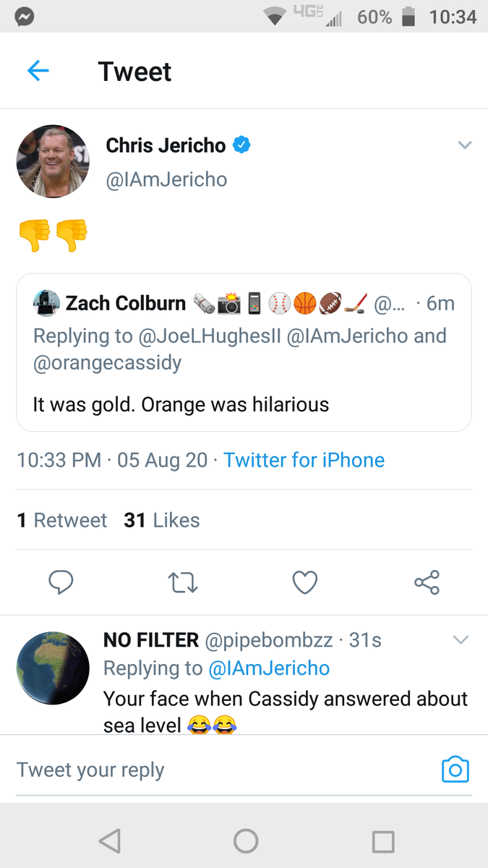Tap the Android back navigation button
488x868 pixels.
(109, 841)
